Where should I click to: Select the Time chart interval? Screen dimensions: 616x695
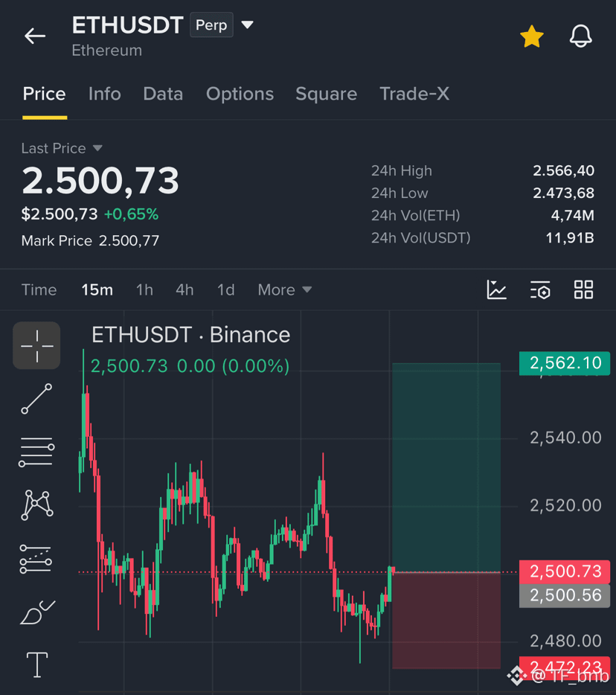pos(39,290)
